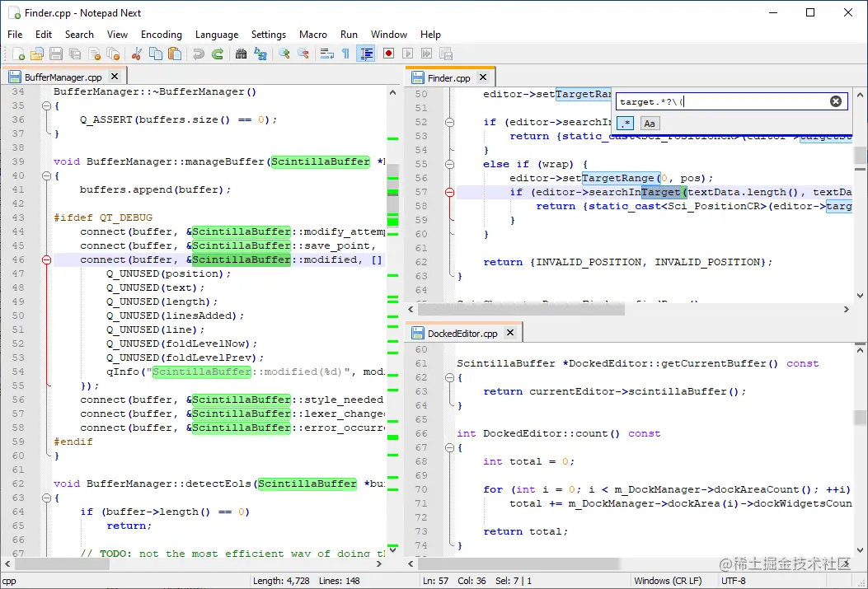
Task: Click the Finder.cpp horizontal scrollbar thumb
Action: point(521,309)
